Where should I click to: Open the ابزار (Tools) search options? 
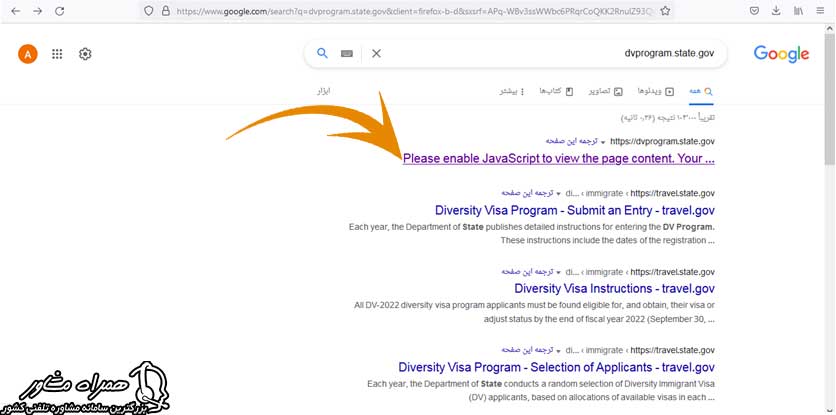(324, 91)
